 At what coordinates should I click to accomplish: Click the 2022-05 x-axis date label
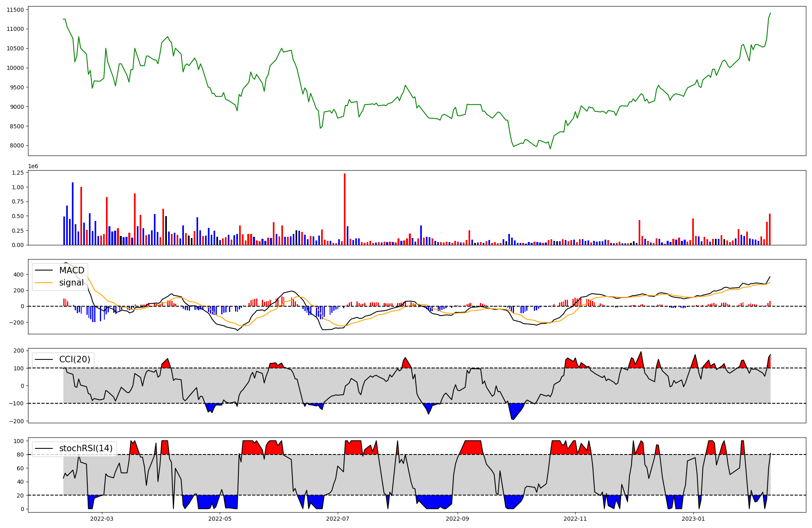[220, 519]
